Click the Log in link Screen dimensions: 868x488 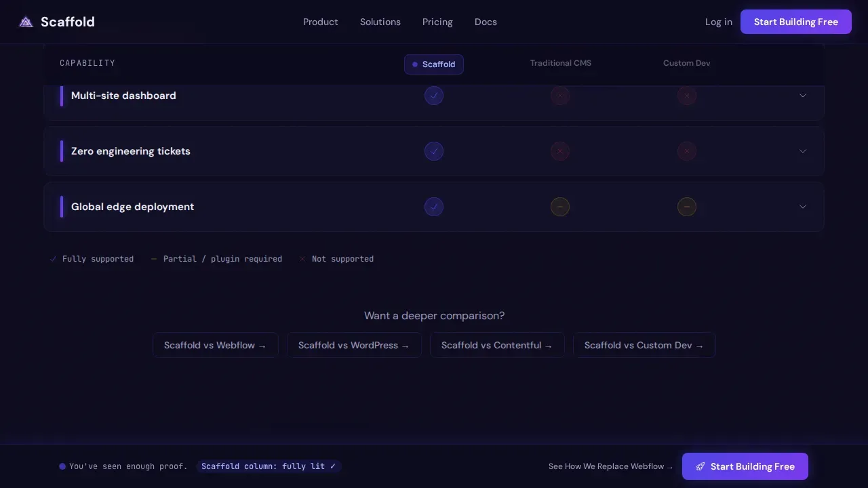718,22
